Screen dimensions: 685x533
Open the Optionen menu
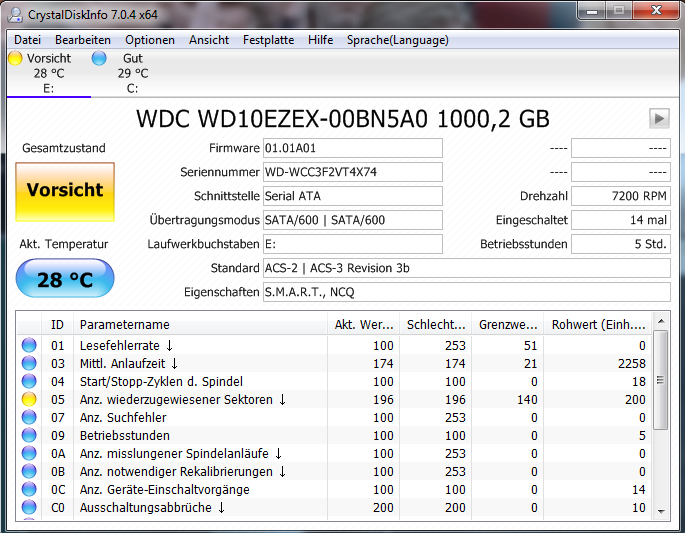point(150,40)
